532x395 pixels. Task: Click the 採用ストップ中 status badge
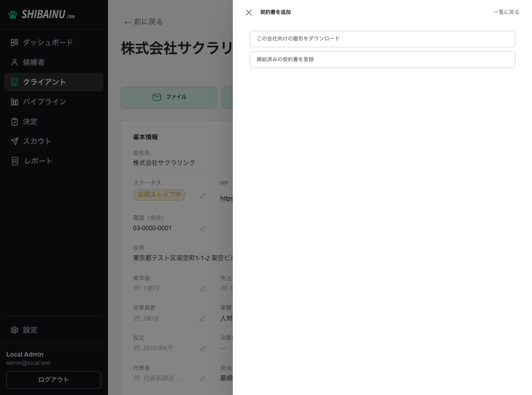pyautogui.click(x=159, y=195)
